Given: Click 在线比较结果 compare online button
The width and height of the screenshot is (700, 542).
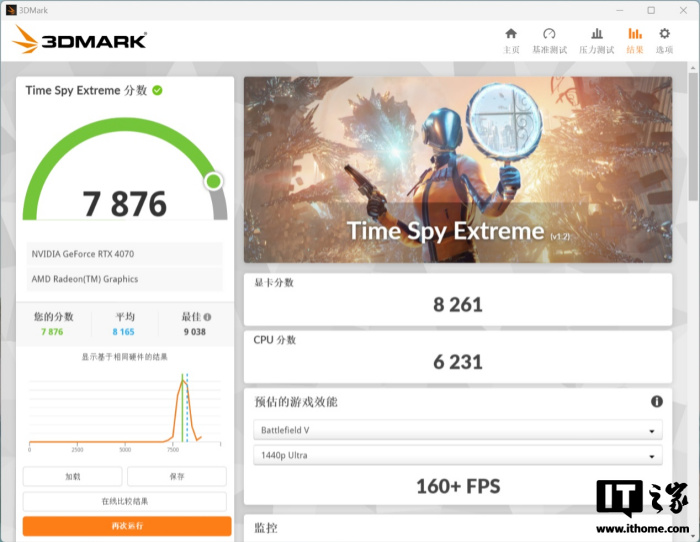Looking at the screenshot, I should (x=125, y=501).
